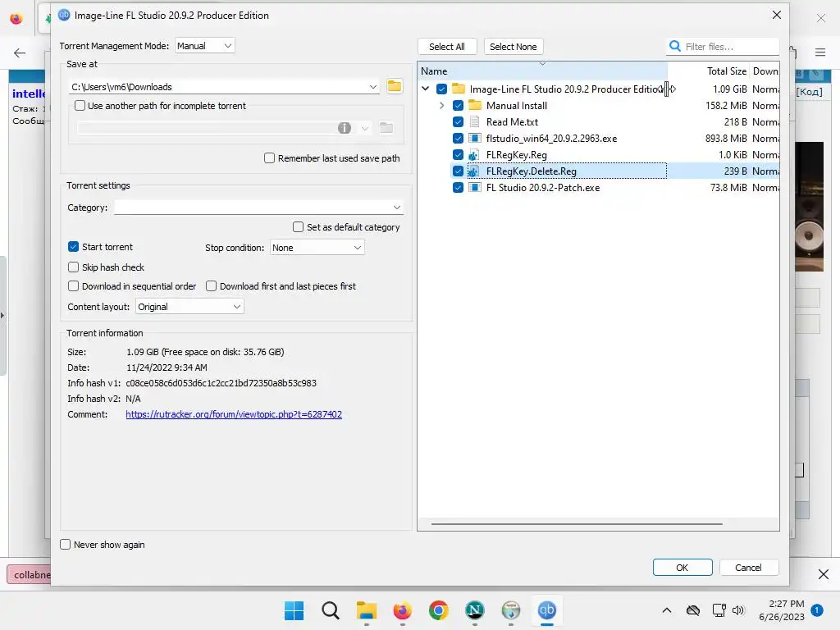Enable Download first and last pieces first
Screen dimensions: 840x630
(211, 286)
